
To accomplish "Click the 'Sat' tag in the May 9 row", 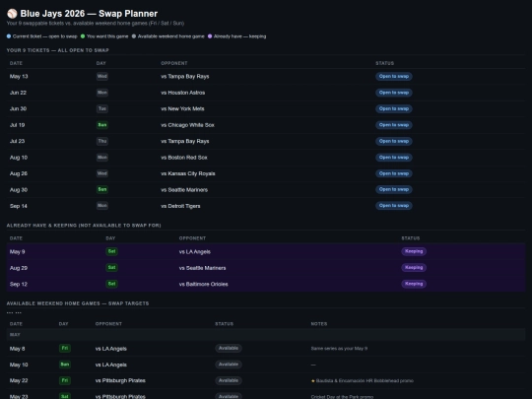I will (111, 251).
